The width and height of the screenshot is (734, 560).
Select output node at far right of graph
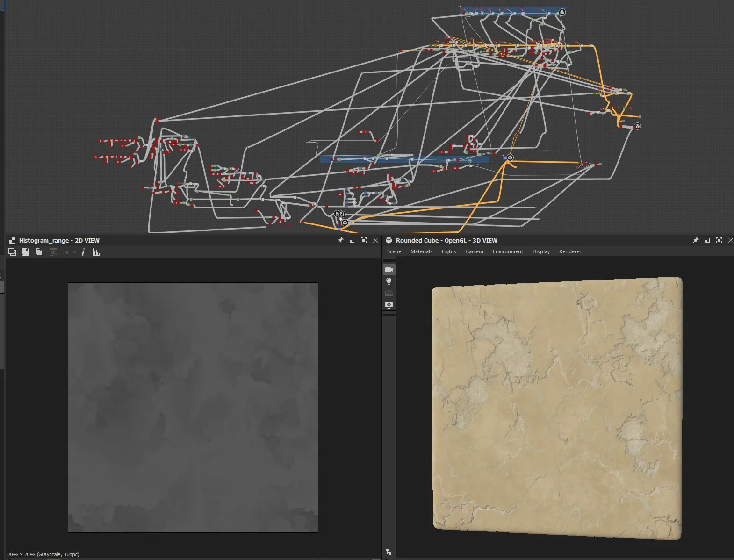pyautogui.click(x=638, y=126)
